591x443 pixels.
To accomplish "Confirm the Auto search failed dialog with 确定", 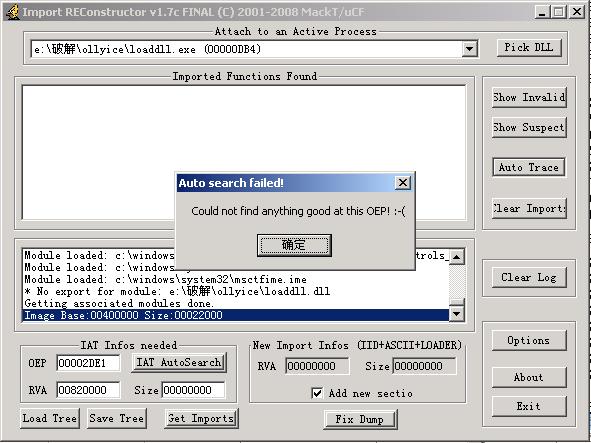I will (x=294, y=245).
